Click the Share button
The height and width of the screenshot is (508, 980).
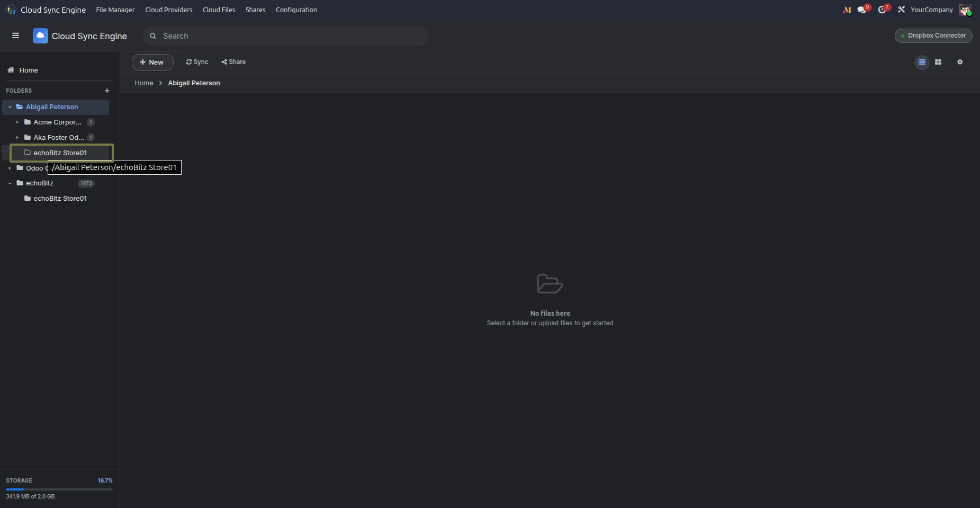click(233, 62)
